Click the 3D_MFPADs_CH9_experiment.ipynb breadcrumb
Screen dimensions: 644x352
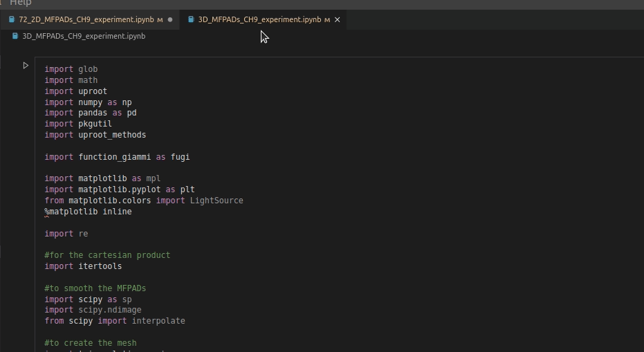point(84,36)
